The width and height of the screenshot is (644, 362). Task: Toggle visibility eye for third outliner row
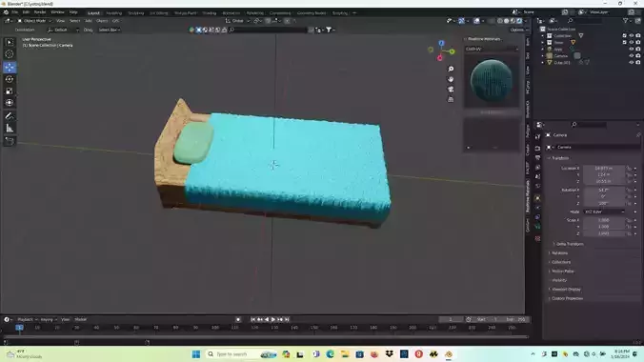point(632,49)
